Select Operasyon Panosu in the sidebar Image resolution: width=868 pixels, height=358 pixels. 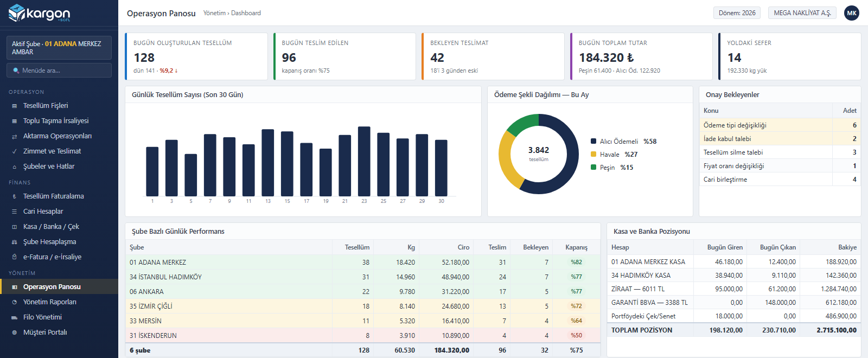(59, 286)
